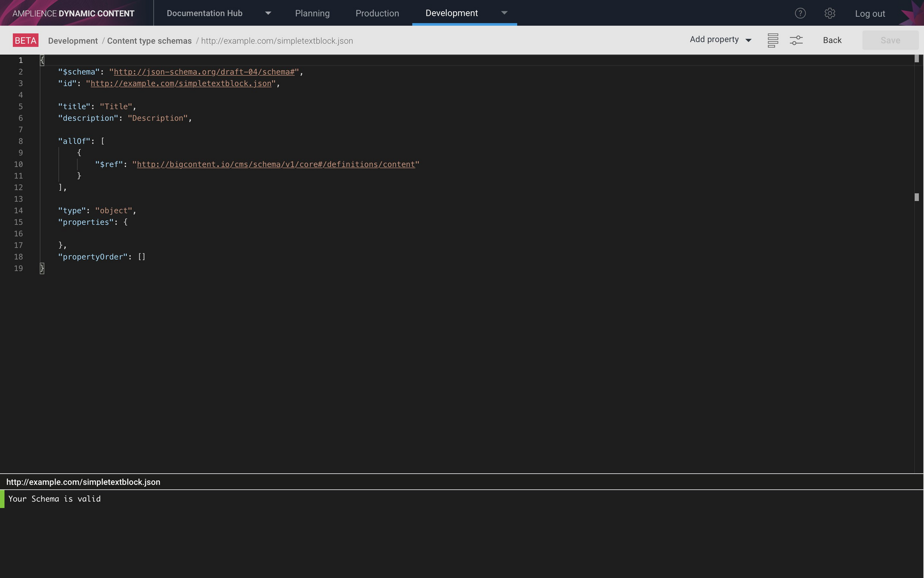Viewport: 924px width, 578px height.
Task: Click the "Your Schema is valid" message
Action: [55, 499]
